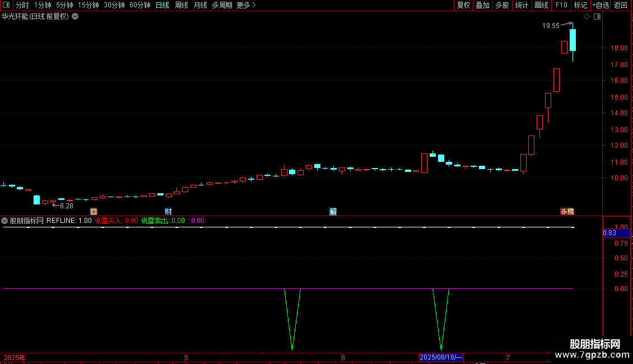Expand the 股朋指标网 indicator panel dropdown
Image resolution: width=633 pixels, height=364 pixels.
click(x=5, y=221)
